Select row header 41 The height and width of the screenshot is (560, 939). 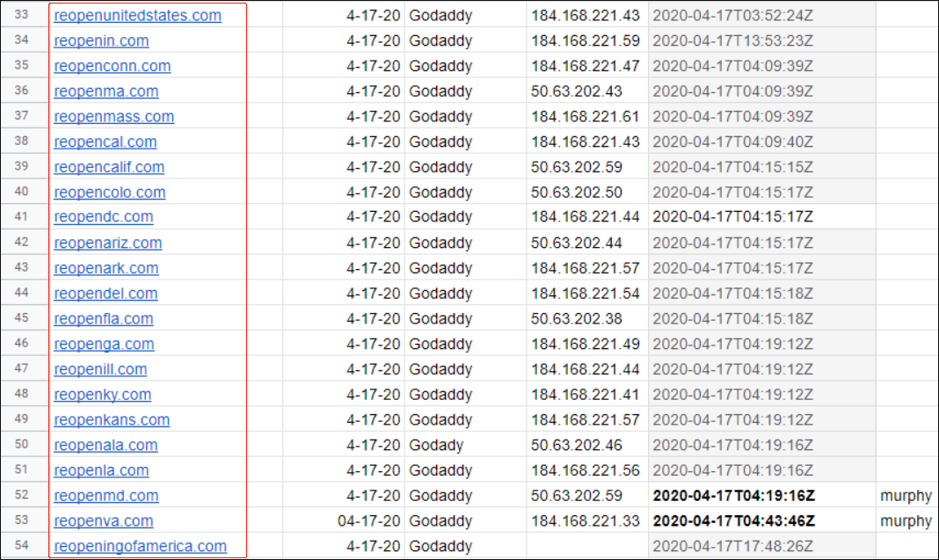(x=22, y=216)
